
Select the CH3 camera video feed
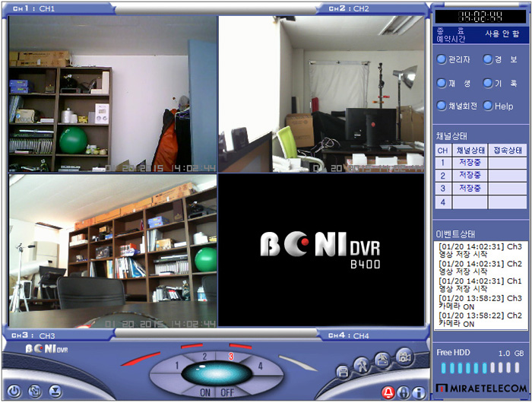tap(112, 251)
